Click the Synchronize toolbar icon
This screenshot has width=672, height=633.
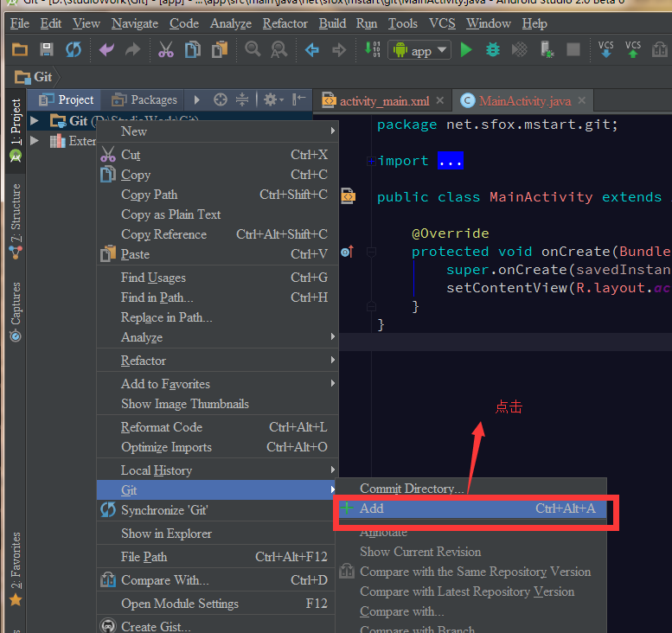pos(74,49)
